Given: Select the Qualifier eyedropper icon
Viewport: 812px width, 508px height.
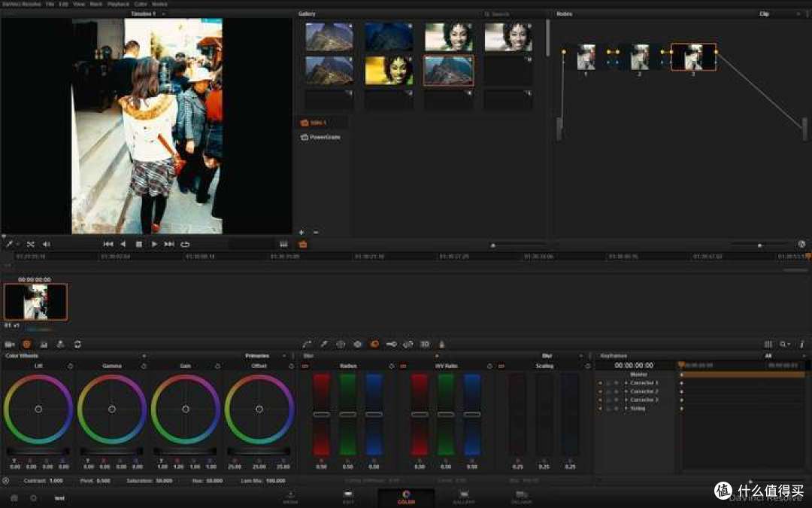Looking at the screenshot, I should tap(324, 344).
